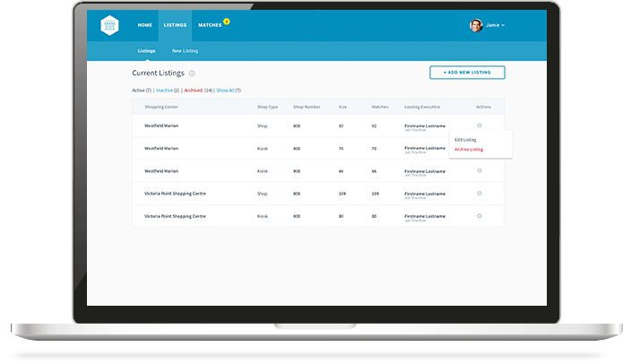Go to the Home menu
The image size is (623, 364).
[144, 25]
